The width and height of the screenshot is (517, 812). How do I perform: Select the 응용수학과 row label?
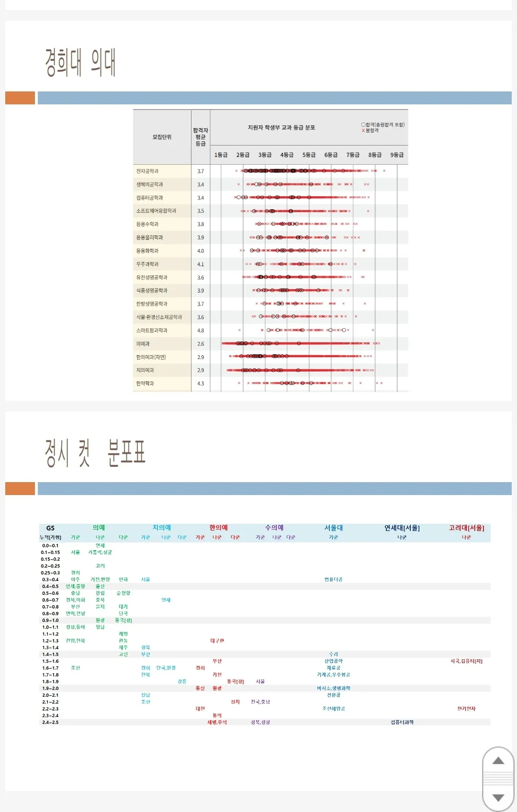pos(147,224)
